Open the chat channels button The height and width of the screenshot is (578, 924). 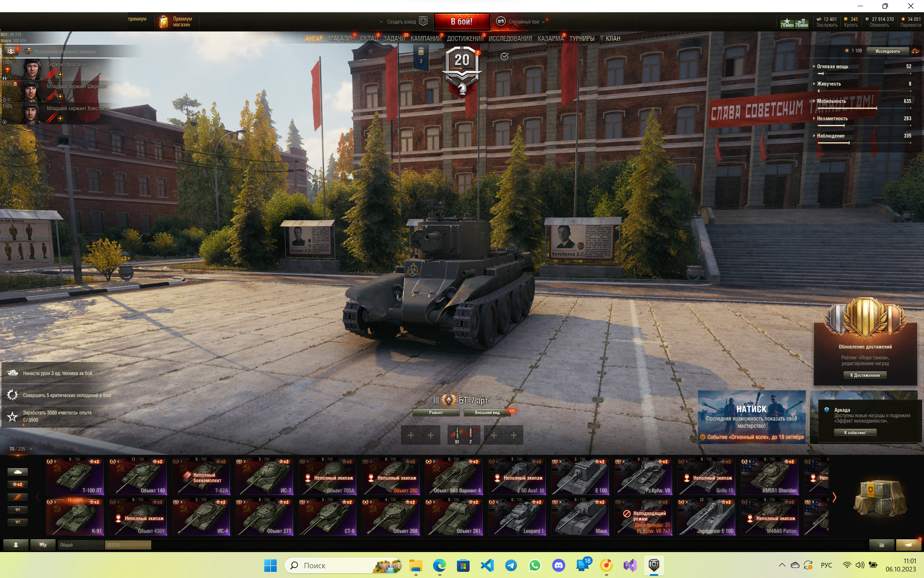pos(42,545)
